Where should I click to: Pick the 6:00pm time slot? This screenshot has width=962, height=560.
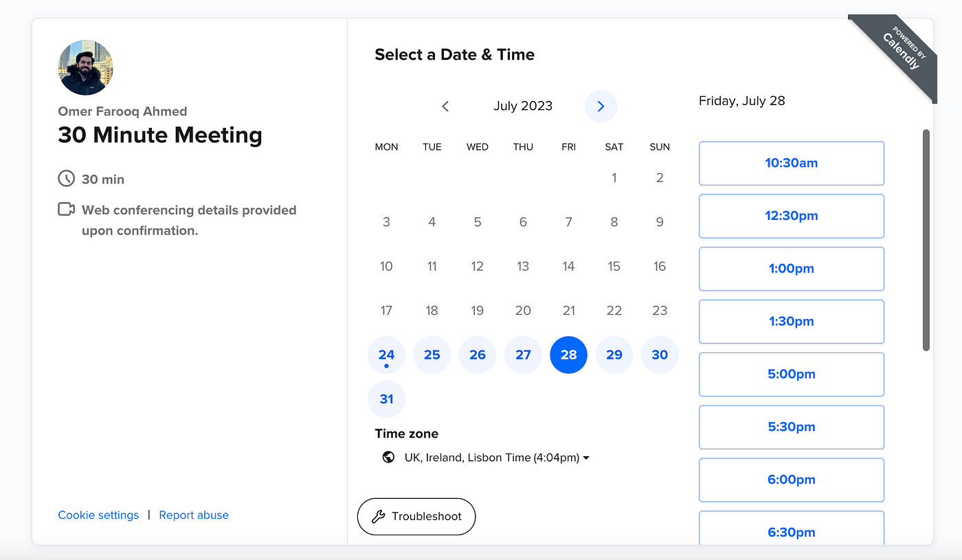(x=791, y=480)
